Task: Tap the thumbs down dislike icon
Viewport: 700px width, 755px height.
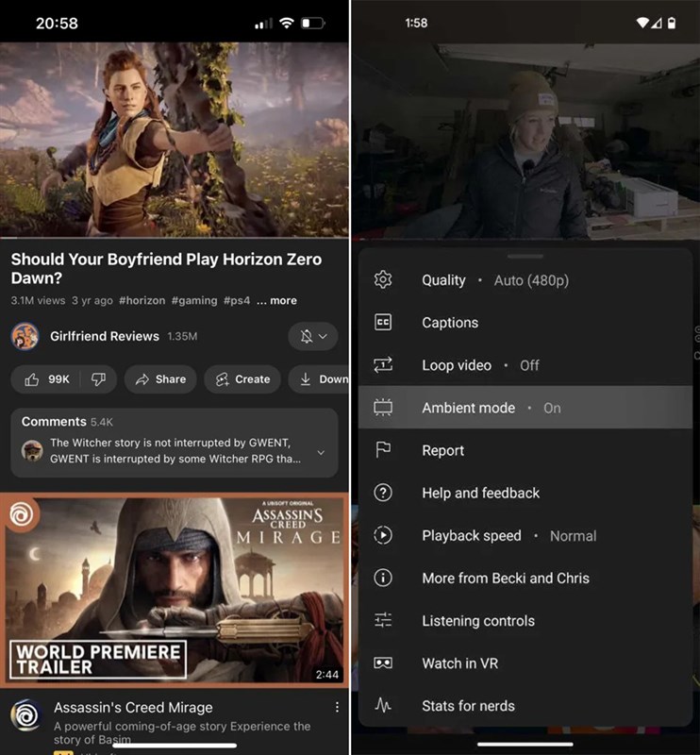Action: [x=98, y=379]
